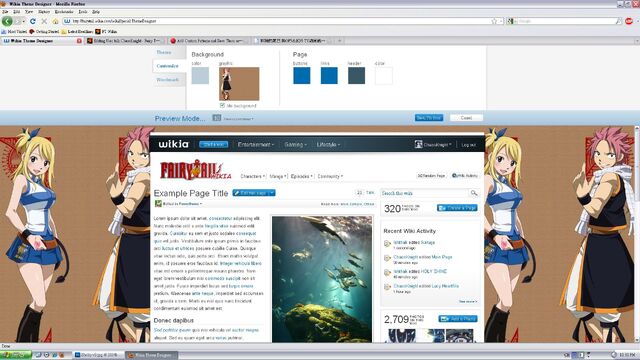This screenshot has width=640, height=360.
Task: Click the Most Visited bookmark icon
Action: click(4, 31)
